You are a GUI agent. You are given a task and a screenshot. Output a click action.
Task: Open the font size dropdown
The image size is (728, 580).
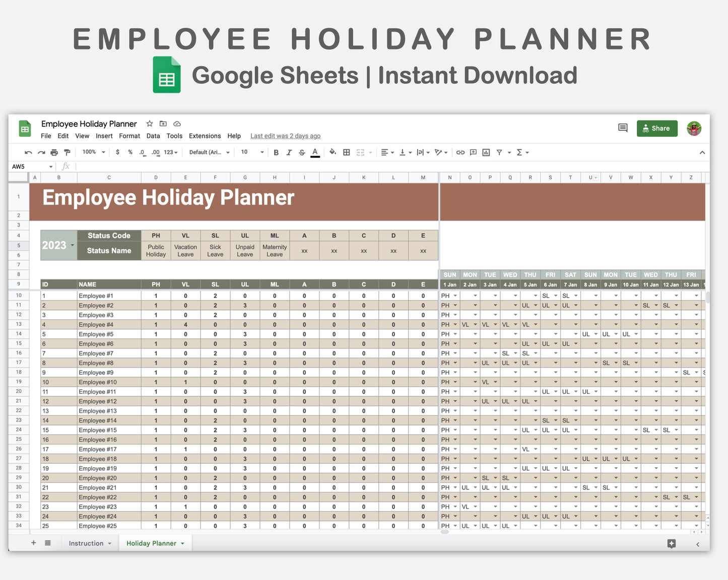(x=251, y=152)
